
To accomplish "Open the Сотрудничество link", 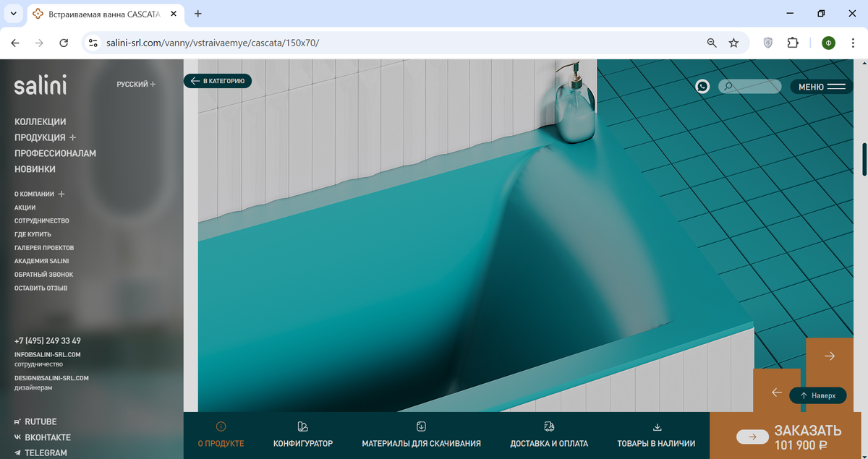I will [42, 220].
